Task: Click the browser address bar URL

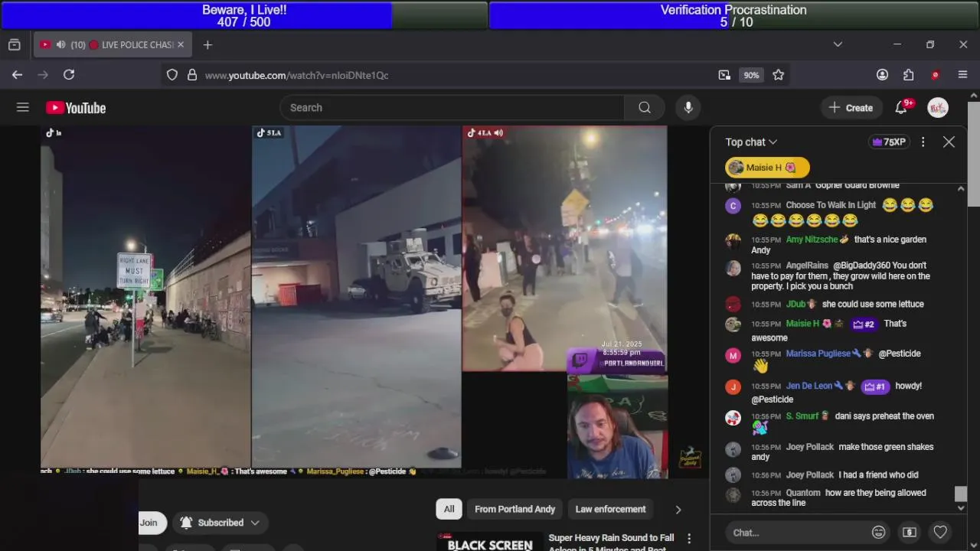Action: pos(296,75)
